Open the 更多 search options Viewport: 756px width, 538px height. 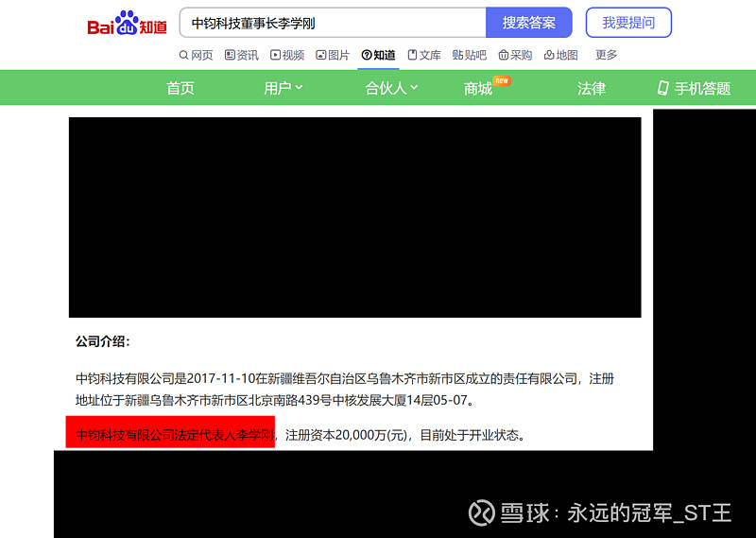606,55
